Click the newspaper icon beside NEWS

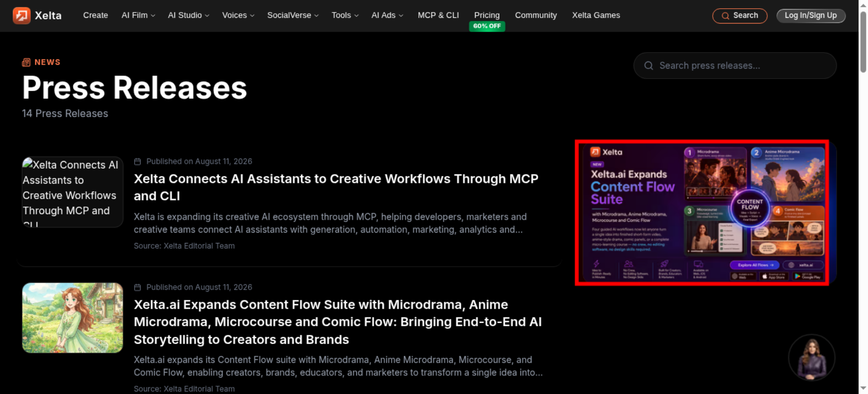[26, 62]
